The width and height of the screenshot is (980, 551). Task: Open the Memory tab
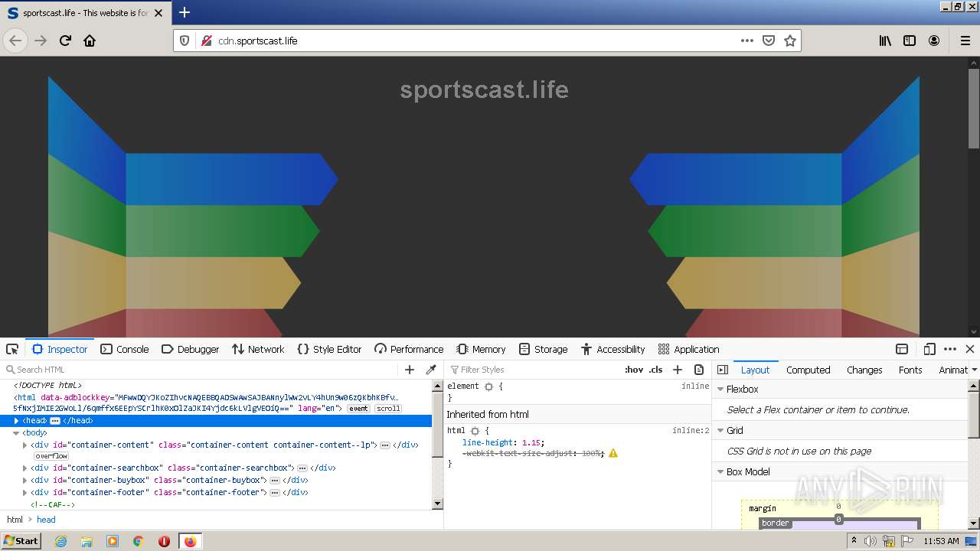click(481, 349)
